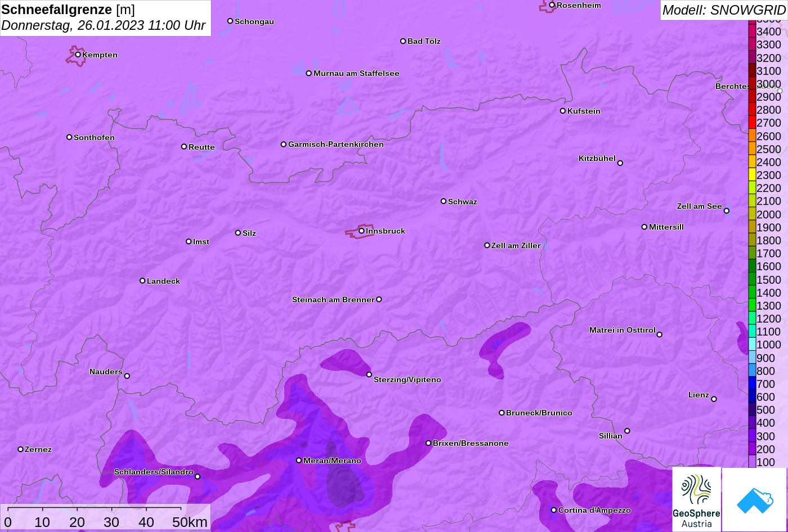This screenshot has width=788, height=532.
Task: Click the 2500 orange legend swatch
Action: 752,149
